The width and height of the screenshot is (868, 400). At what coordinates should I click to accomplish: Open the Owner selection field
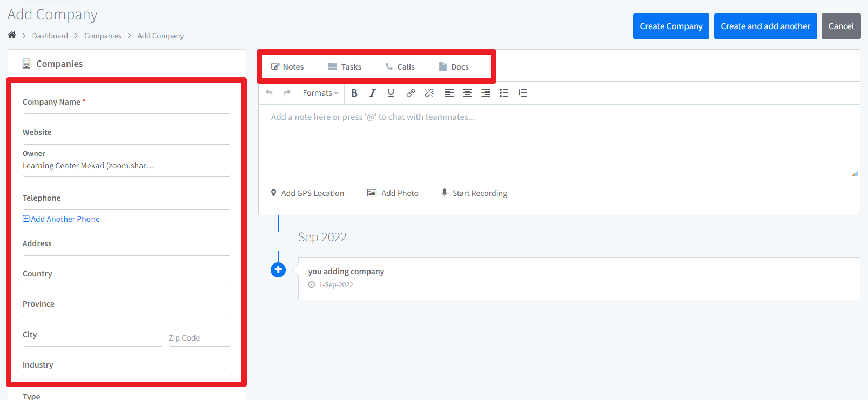click(126, 166)
